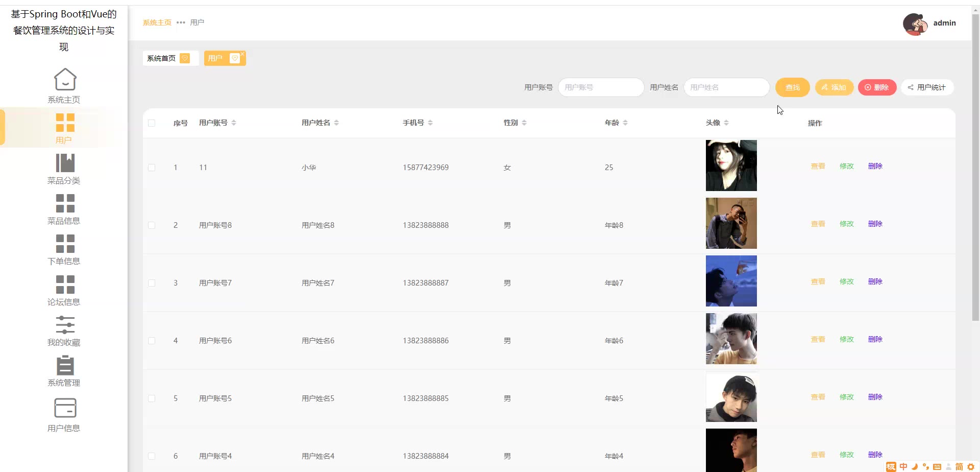The height and width of the screenshot is (472, 980).
Task: Open the 用户信息 card icon
Action: pos(65,408)
